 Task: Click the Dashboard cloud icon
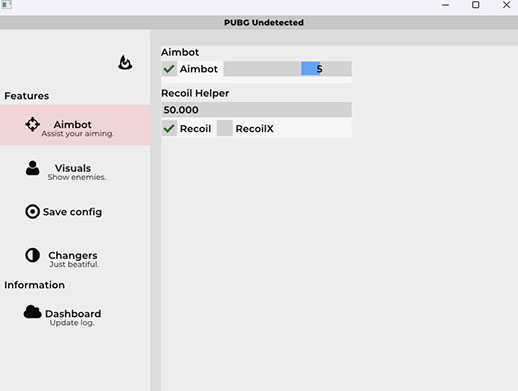tap(32, 312)
